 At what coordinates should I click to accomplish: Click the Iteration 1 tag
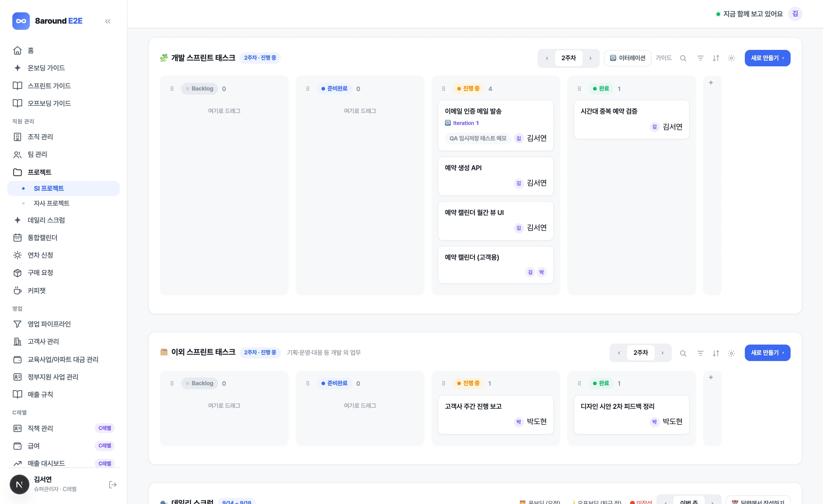click(x=462, y=123)
